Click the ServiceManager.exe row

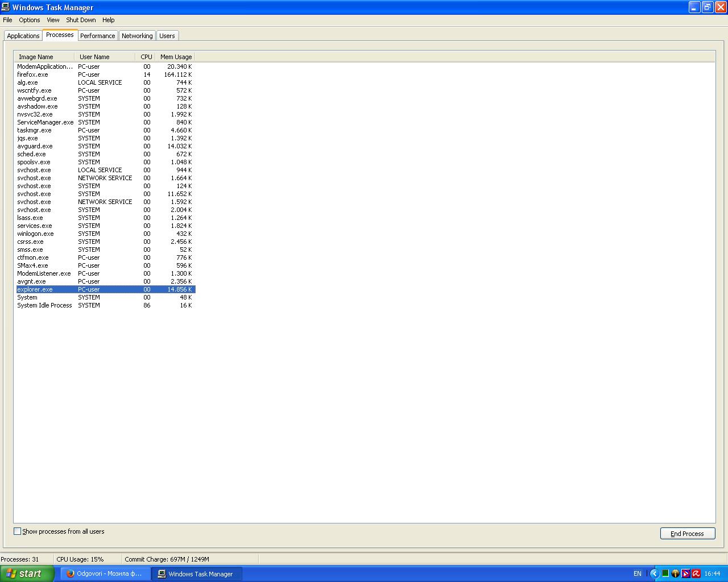[105, 122]
